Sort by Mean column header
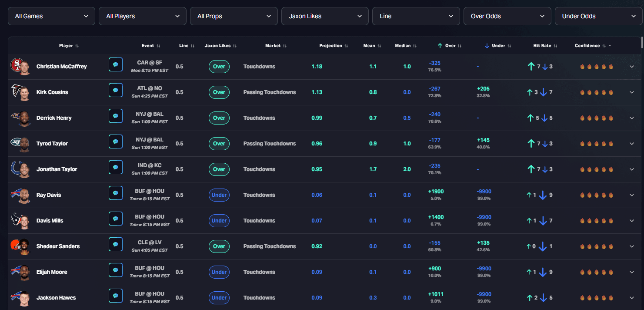Screen dimensions: 644x310 coord(372,46)
